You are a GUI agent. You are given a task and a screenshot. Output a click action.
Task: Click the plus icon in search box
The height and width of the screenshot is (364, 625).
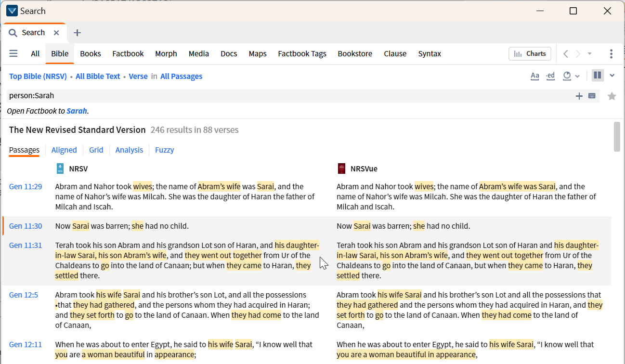pos(579,96)
